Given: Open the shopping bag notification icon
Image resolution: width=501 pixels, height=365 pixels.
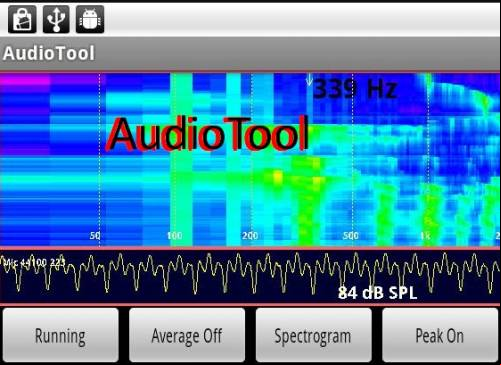Looking at the screenshot, I should coord(22,19).
